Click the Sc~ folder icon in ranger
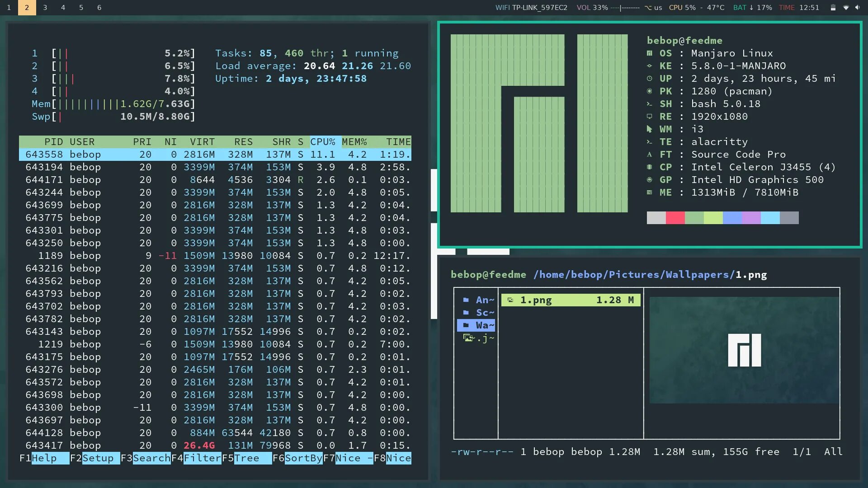Image resolution: width=868 pixels, height=488 pixels. point(466,313)
